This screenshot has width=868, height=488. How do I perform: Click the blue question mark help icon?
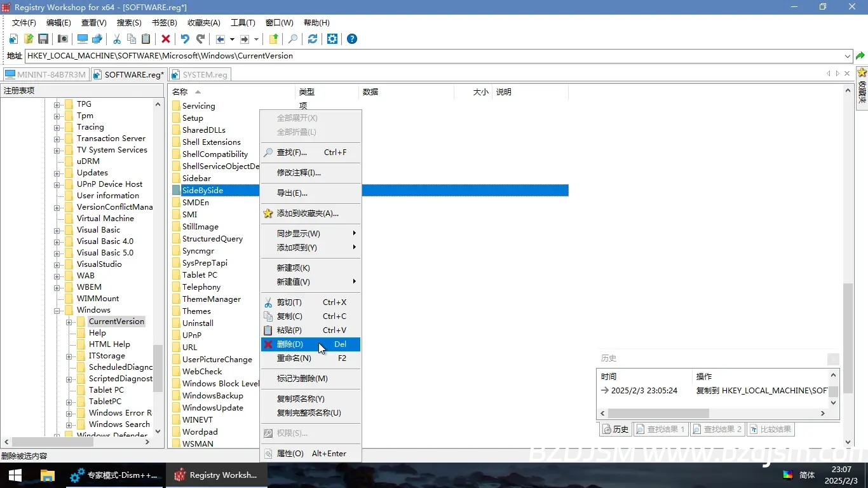(x=352, y=39)
